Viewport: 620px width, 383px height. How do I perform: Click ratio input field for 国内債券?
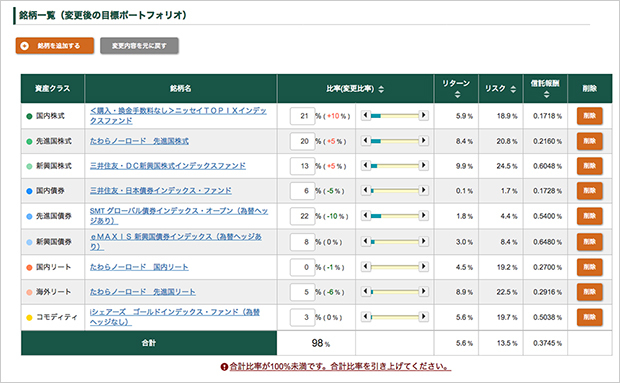pos(302,191)
